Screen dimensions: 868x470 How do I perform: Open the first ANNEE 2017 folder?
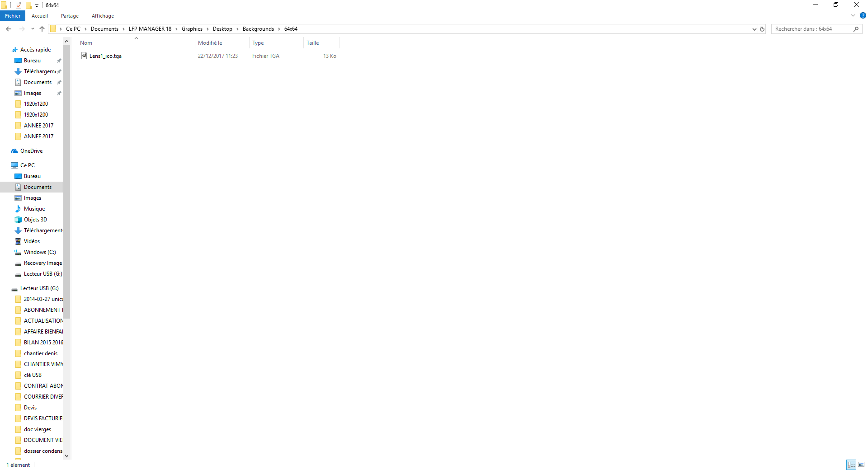click(38, 126)
